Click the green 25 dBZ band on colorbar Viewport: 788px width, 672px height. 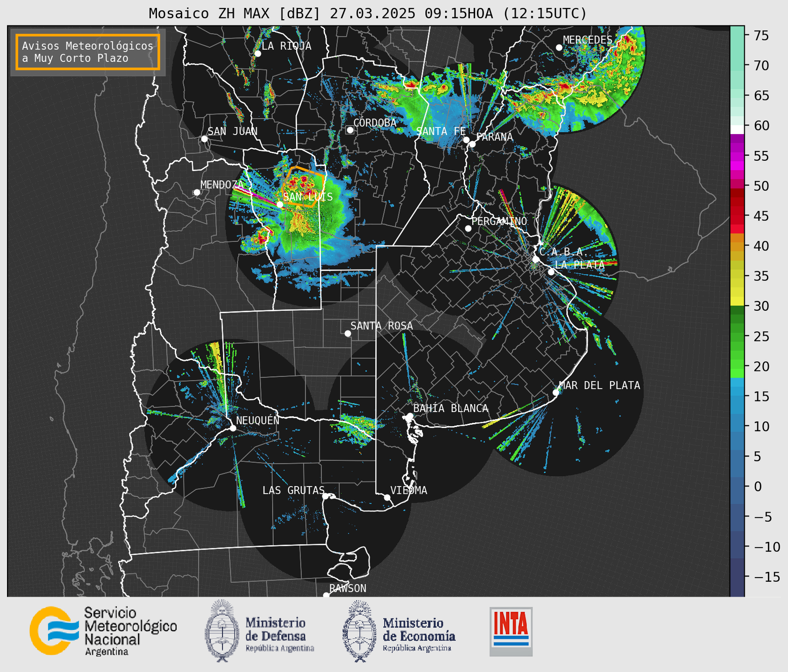click(x=737, y=336)
